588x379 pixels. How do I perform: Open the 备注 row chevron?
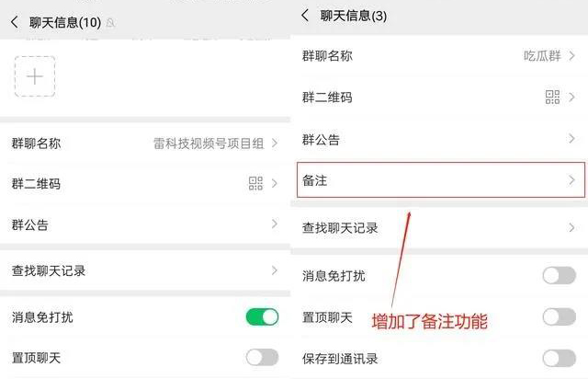pos(571,180)
